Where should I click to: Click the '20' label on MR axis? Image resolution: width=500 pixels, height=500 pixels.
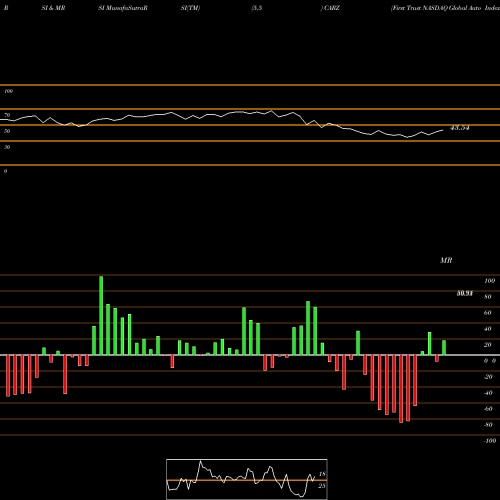tap(488, 345)
